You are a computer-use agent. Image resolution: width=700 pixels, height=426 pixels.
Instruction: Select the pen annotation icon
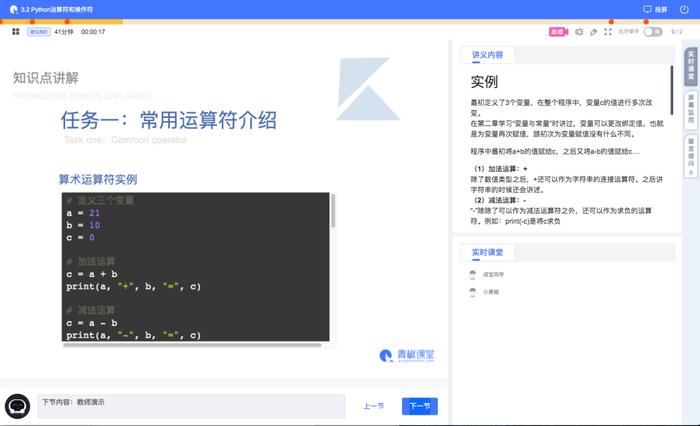[593, 32]
